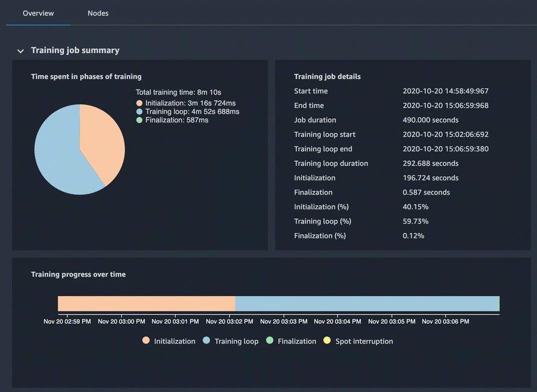Click the Total training time label
The width and height of the screenshot is (537, 392).
click(178, 92)
